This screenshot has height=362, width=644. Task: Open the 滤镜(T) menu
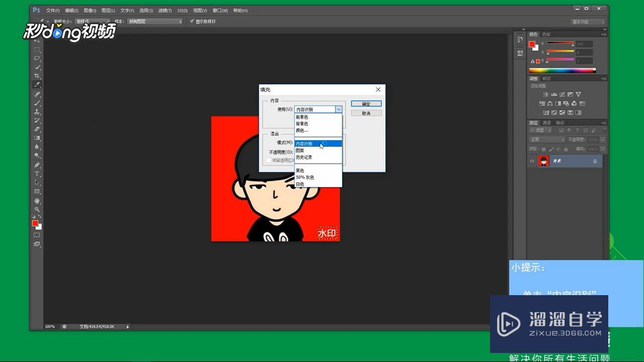coord(165,11)
